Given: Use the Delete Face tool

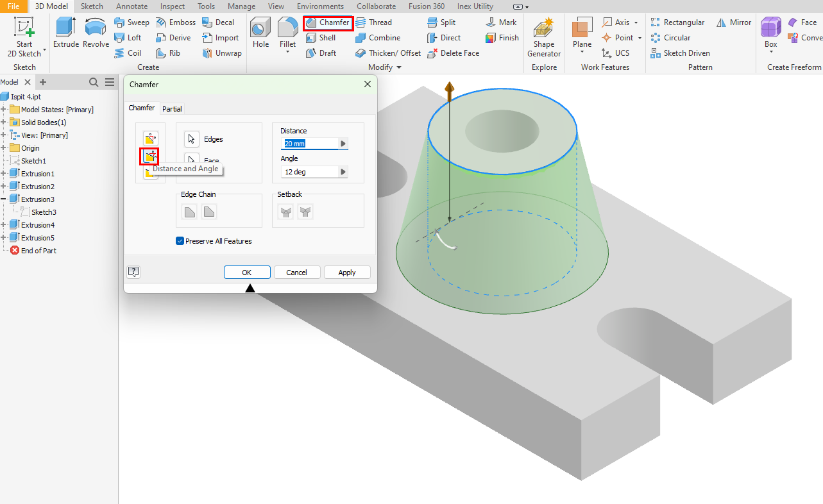Looking at the screenshot, I should 453,53.
